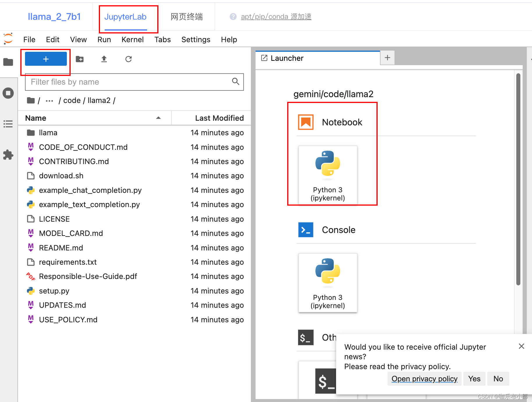This screenshot has width=532, height=402.
Task: Open new launcher tab with plus
Action: 388,58
